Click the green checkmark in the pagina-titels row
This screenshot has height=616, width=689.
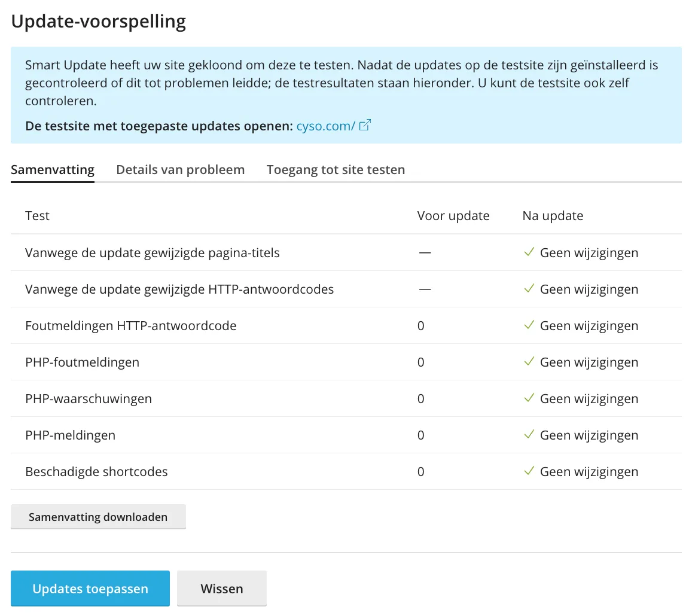[529, 252]
